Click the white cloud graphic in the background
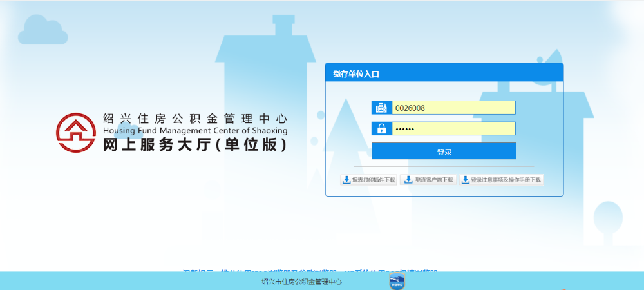Viewport: 644px width, 290px height. pyautogui.click(x=43, y=30)
